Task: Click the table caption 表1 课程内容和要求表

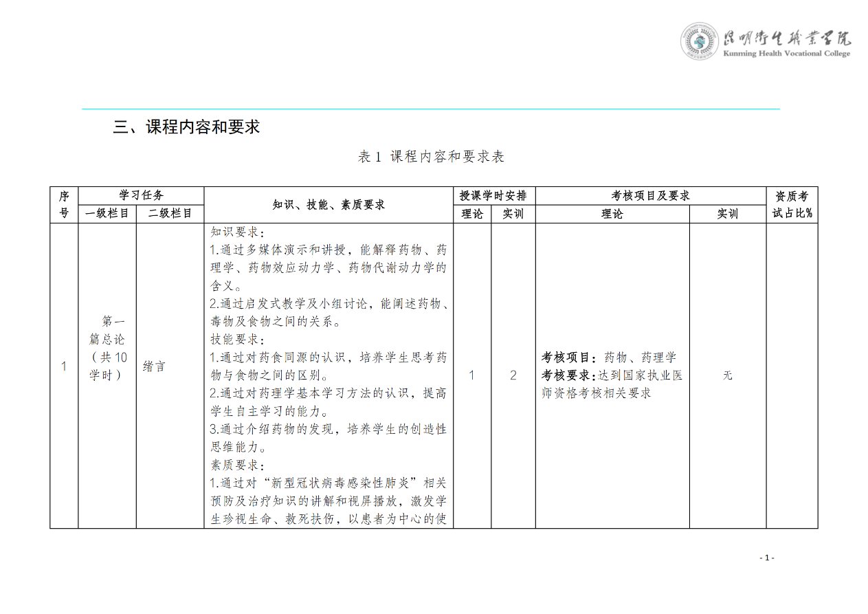Action: (x=431, y=157)
